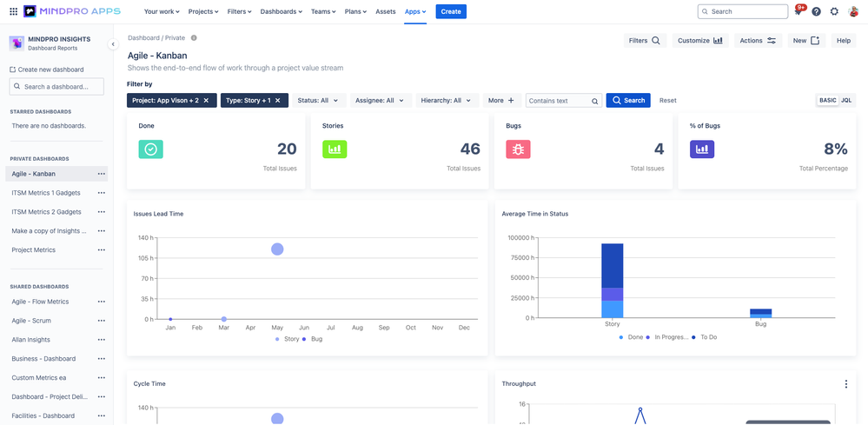Image resolution: width=868 pixels, height=425 pixels.
Task: Switch filter mode to JQL
Action: pos(846,100)
